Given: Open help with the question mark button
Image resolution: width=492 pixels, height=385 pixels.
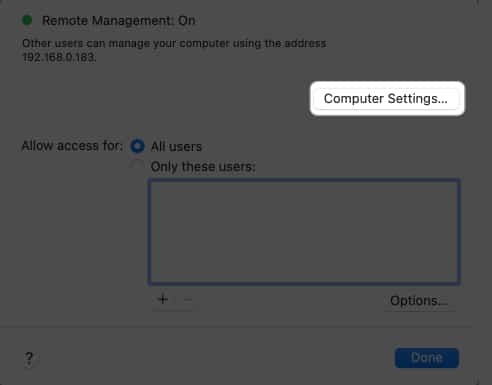Looking at the screenshot, I should coord(29,359).
